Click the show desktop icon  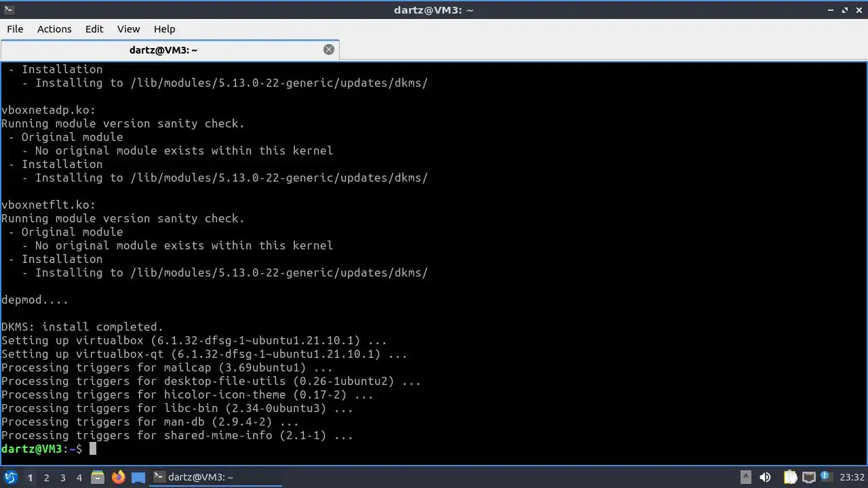coord(138,478)
